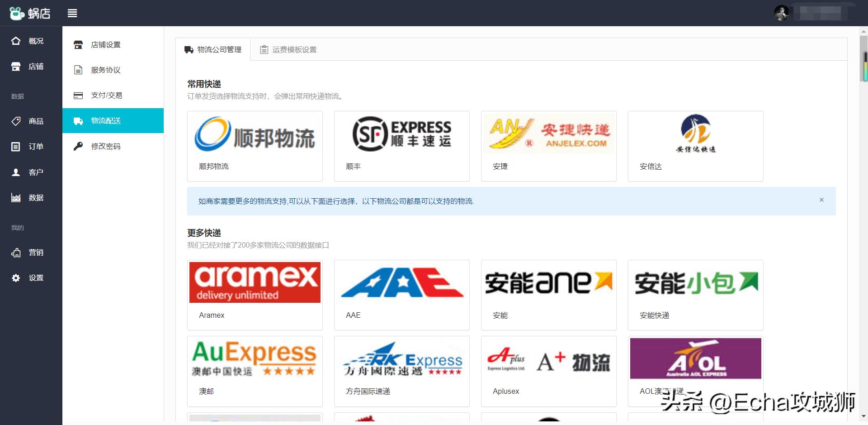Open the 店铺设置 menu item
This screenshot has width=868, height=425.
105,45
